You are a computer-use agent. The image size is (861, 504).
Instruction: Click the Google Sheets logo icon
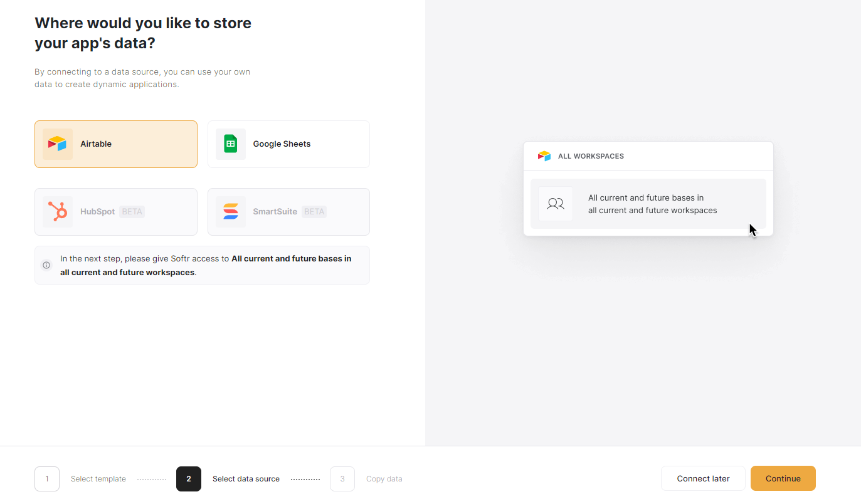[x=231, y=144]
